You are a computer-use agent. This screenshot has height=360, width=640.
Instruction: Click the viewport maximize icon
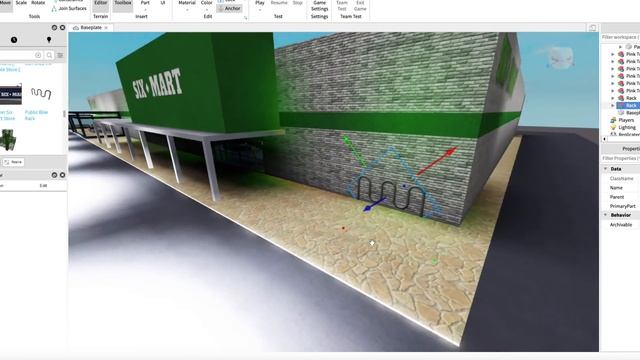coord(592,28)
